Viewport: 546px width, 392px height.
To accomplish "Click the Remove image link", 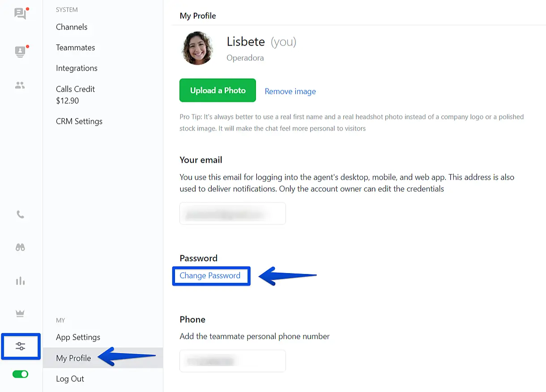I will (290, 91).
